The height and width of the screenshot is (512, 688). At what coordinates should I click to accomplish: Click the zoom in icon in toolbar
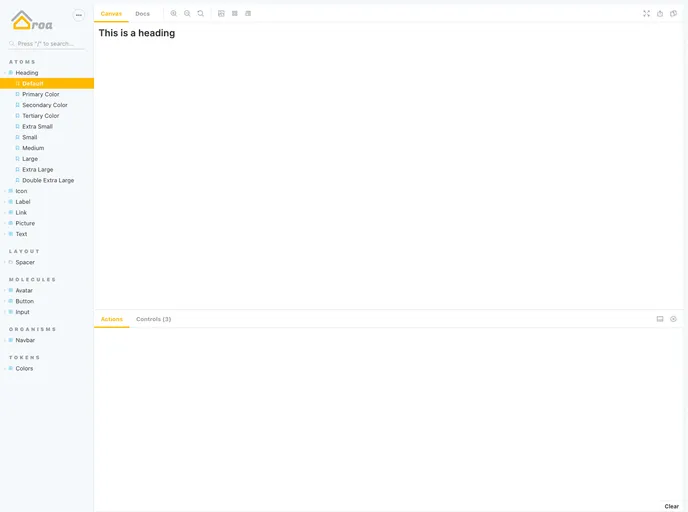tap(174, 14)
